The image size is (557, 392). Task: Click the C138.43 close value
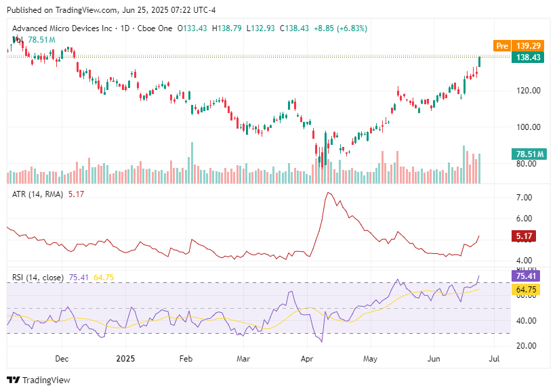point(294,28)
